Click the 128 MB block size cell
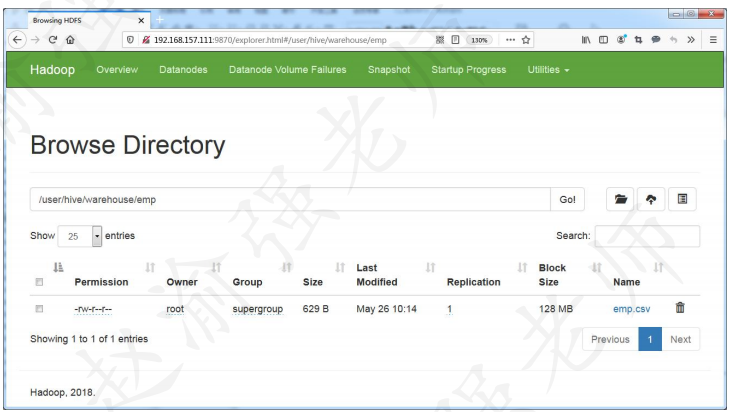733x412 pixels. (555, 309)
